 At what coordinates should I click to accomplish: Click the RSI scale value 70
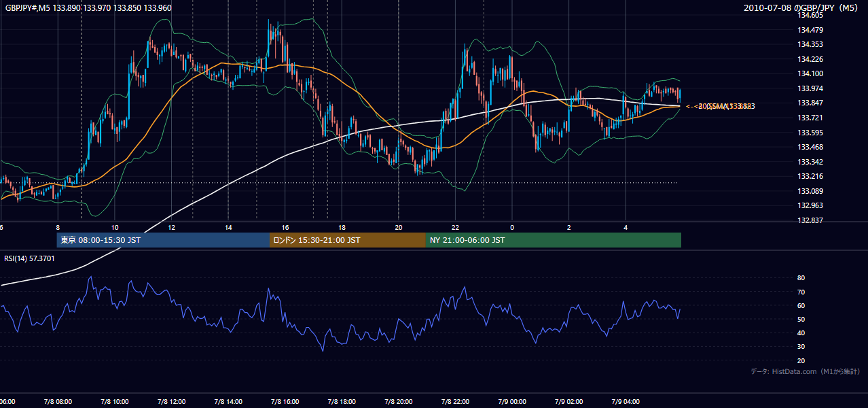pyautogui.click(x=801, y=292)
